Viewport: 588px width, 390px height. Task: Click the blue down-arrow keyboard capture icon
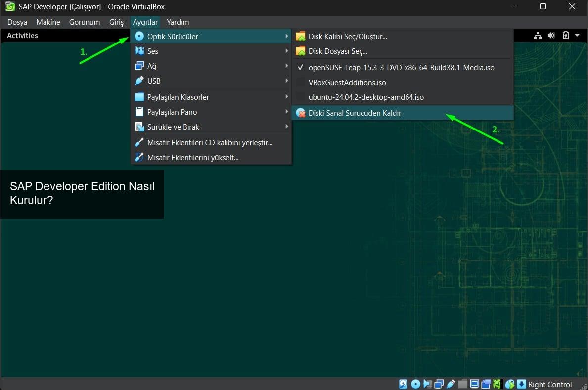click(521, 384)
